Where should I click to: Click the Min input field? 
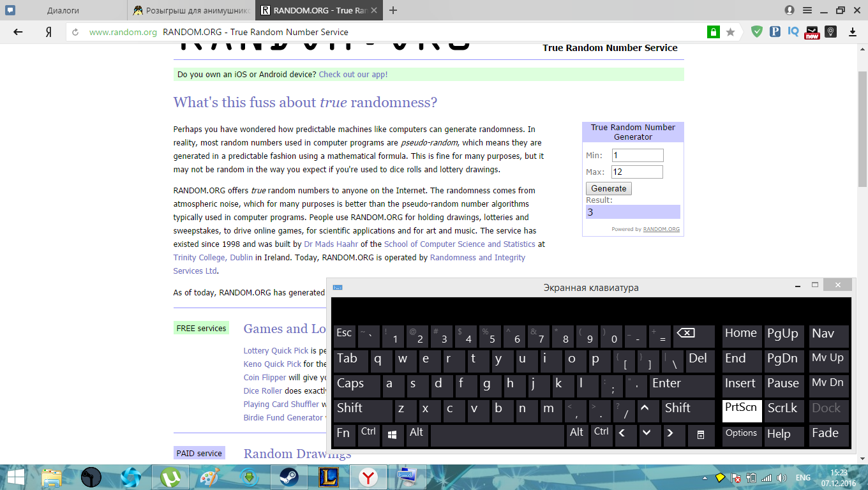pyautogui.click(x=638, y=155)
